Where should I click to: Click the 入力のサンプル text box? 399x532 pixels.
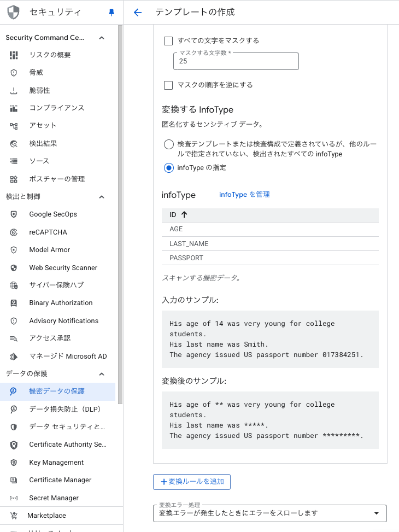pos(270,340)
